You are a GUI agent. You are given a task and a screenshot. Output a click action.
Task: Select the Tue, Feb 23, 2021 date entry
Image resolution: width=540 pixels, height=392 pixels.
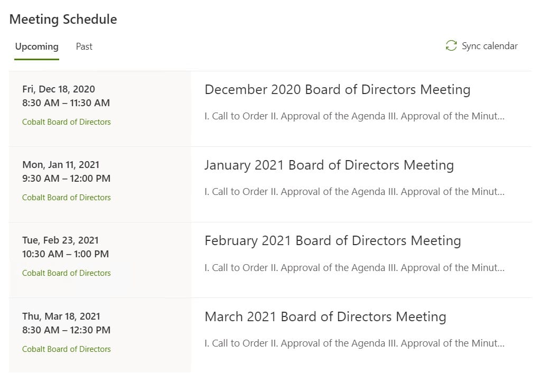60,240
